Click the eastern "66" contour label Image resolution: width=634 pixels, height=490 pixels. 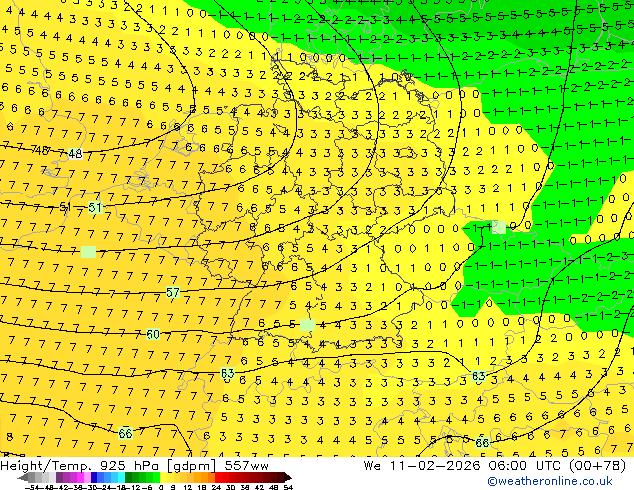[x=482, y=443]
